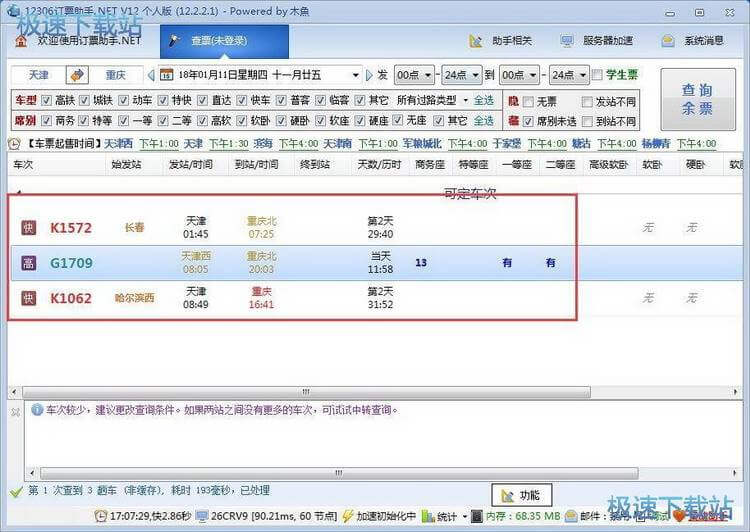Click the swap stations icon between 天津 and 重庆
This screenshot has height=532, width=750.
[71, 75]
